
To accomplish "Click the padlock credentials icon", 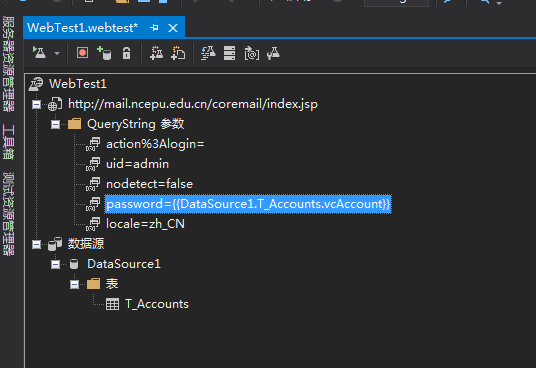I will pyautogui.click(x=126, y=53).
